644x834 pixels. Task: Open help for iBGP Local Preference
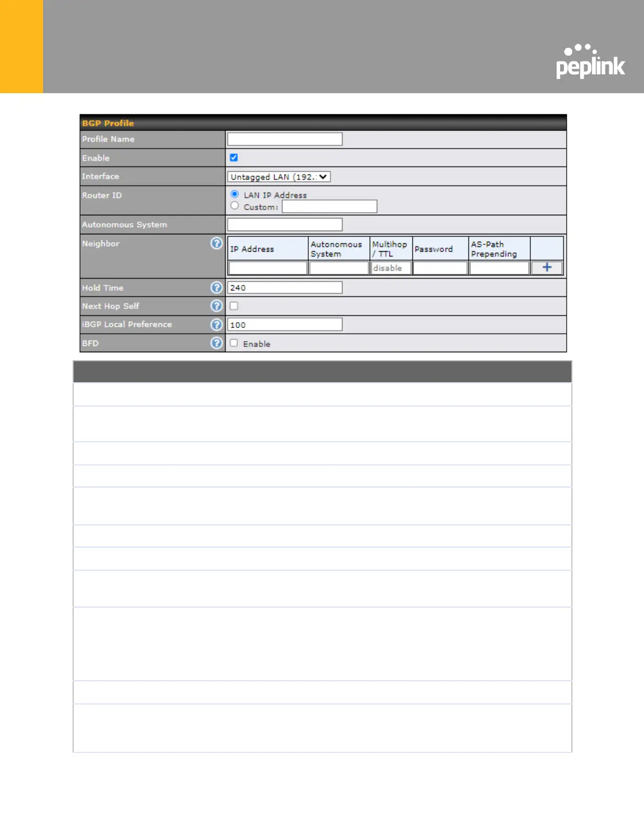pyautogui.click(x=216, y=324)
